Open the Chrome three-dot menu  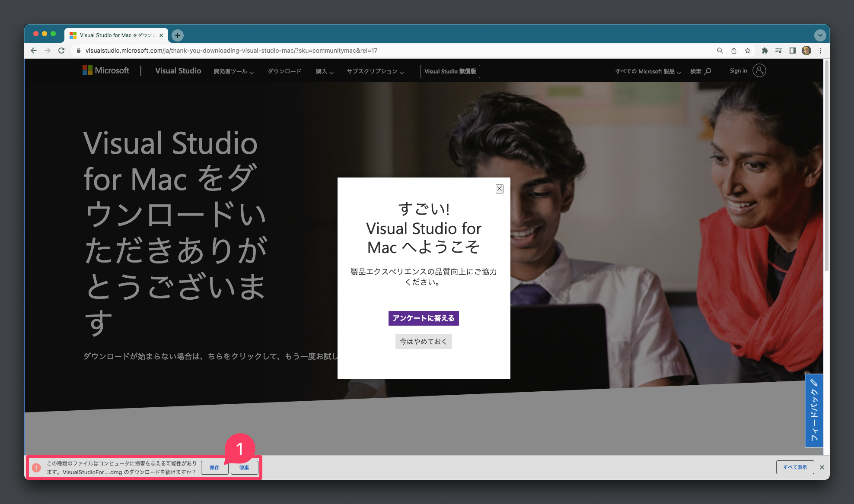pyautogui.click(x=820, y=51)
